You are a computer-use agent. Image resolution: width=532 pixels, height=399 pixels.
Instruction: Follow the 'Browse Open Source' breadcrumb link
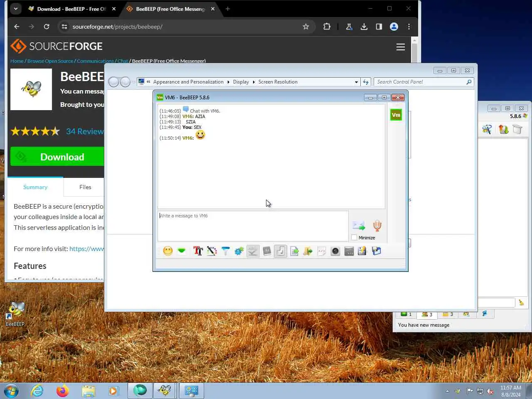tap(50, 61)
